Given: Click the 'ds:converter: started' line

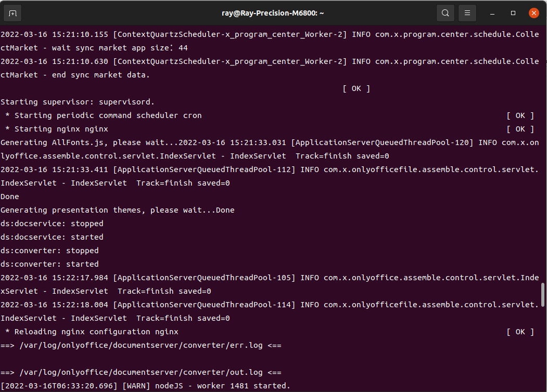Looking at the screenshot, I should tap(49, 264).
